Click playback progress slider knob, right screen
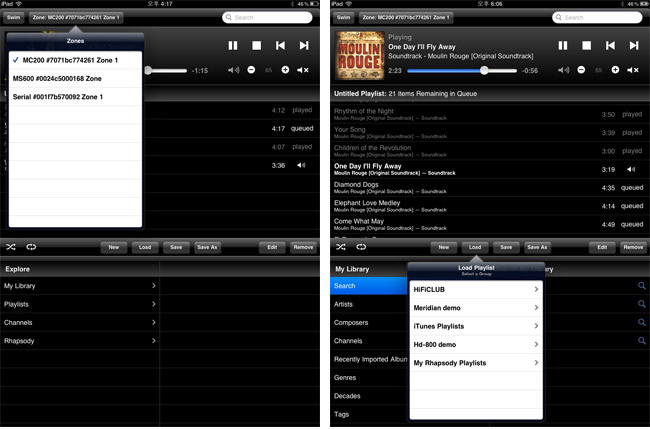 pyautogui.click(x=484, y=70)
